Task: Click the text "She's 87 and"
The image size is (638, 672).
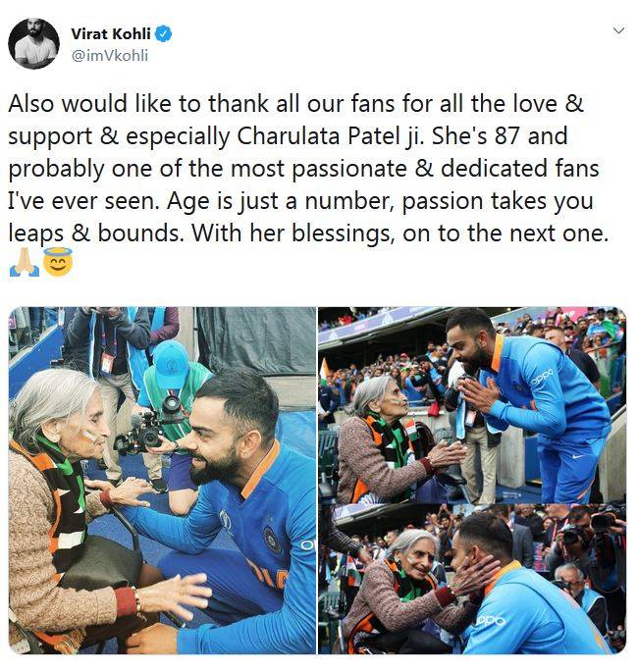Action: [500, 136]
